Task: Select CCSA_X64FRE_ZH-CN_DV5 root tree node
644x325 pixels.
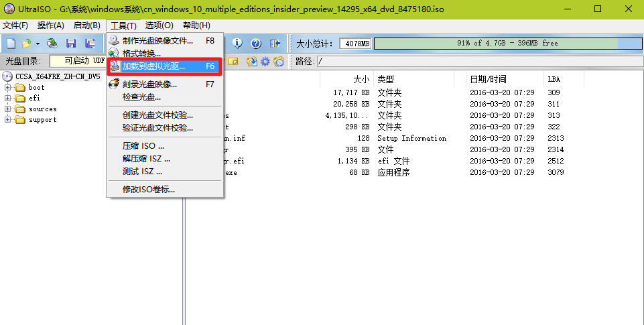Action: [x=58, y=76]
